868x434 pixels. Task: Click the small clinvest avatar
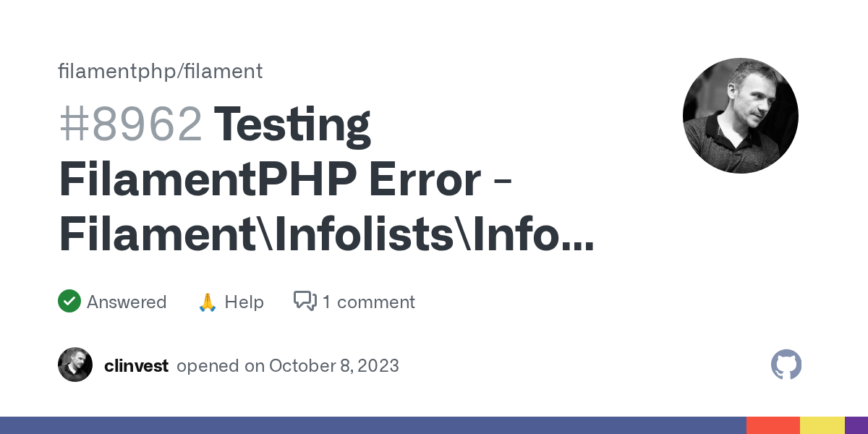pos(75,365)
